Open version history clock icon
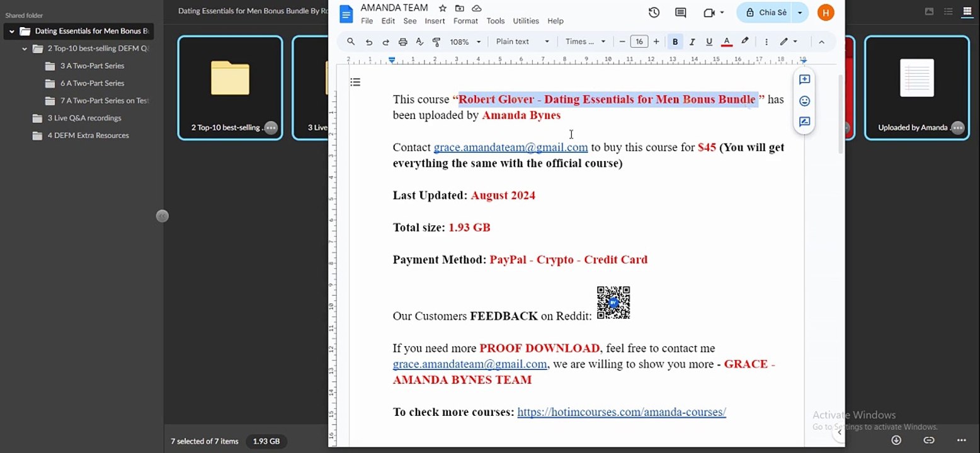The height and width of the screenshot is (453, 980). (654, 13)
